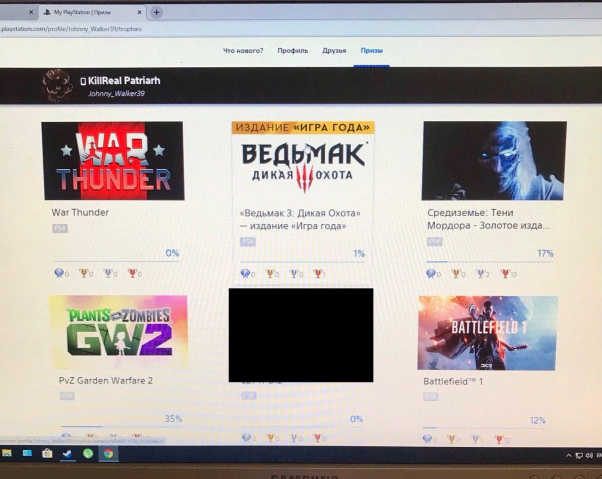Click the PS4 badge under PvZ Garden Warfare 2
Screen dimensions: 602x479
pos(67,396)
